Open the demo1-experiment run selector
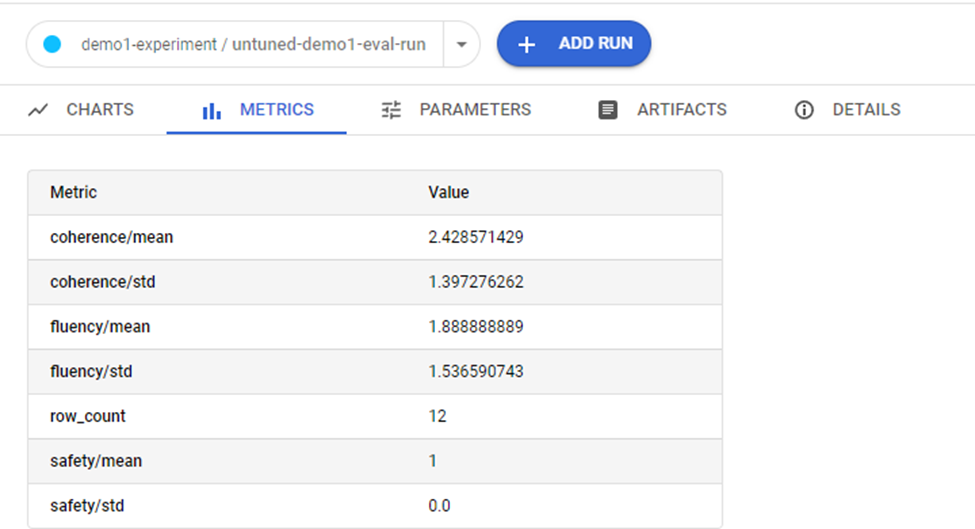This screenshot has height=529, width=975. [x=253, y=44]
